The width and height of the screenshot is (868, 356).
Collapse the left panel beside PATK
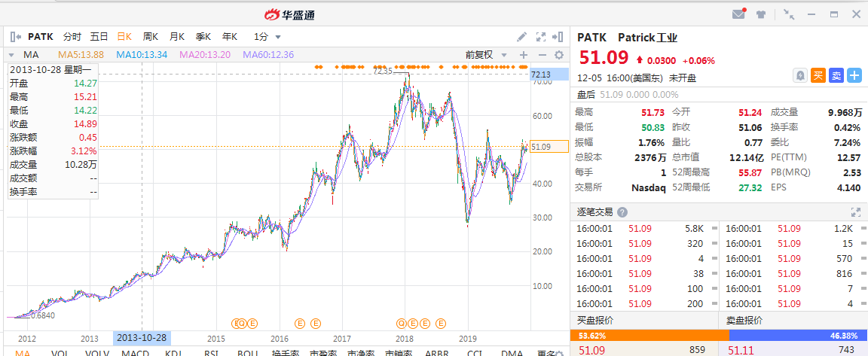click(16, 37)
